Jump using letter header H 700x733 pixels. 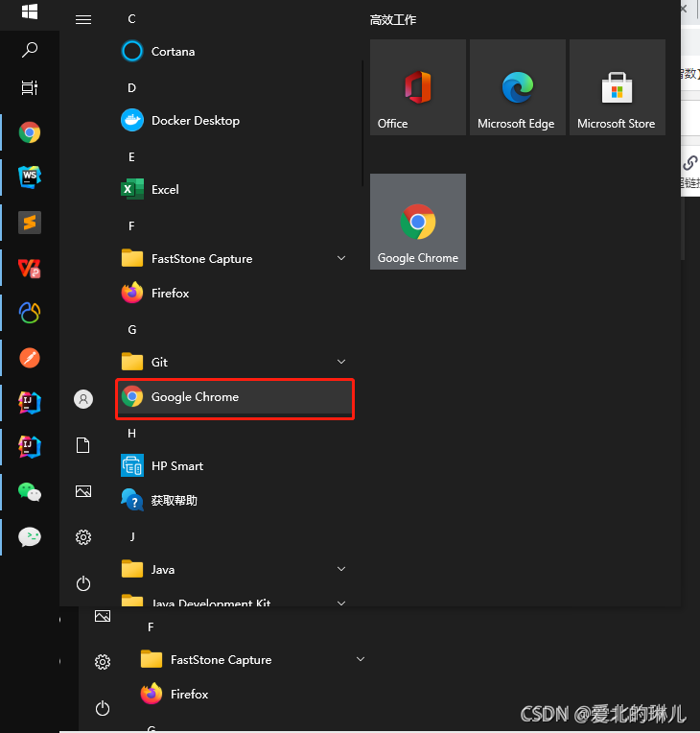131,434
